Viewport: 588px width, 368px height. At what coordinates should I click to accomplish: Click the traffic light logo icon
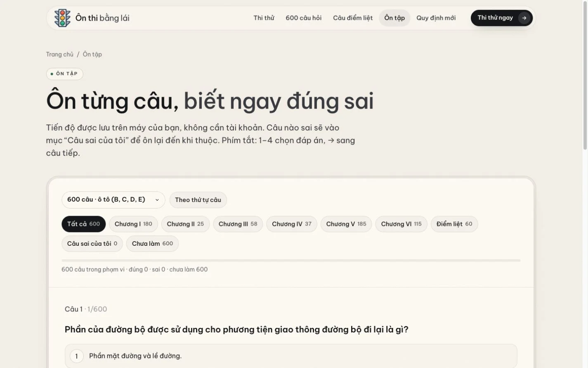click(62, 18)
